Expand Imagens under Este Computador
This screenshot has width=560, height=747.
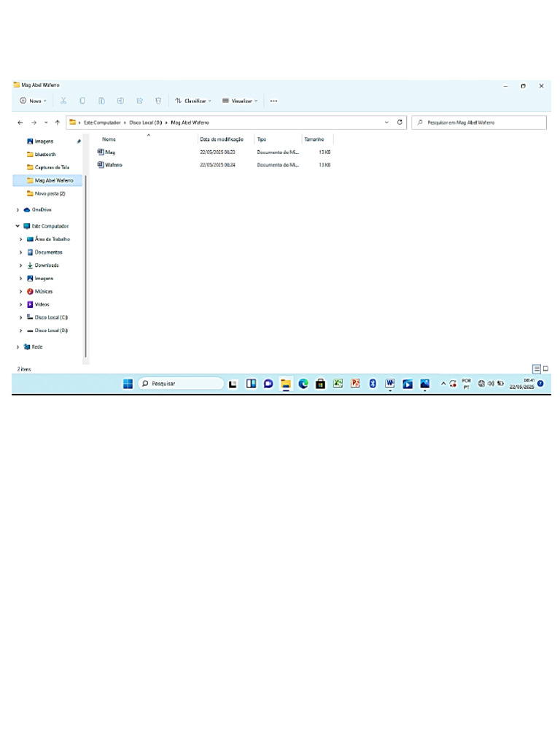click(20, 278)
